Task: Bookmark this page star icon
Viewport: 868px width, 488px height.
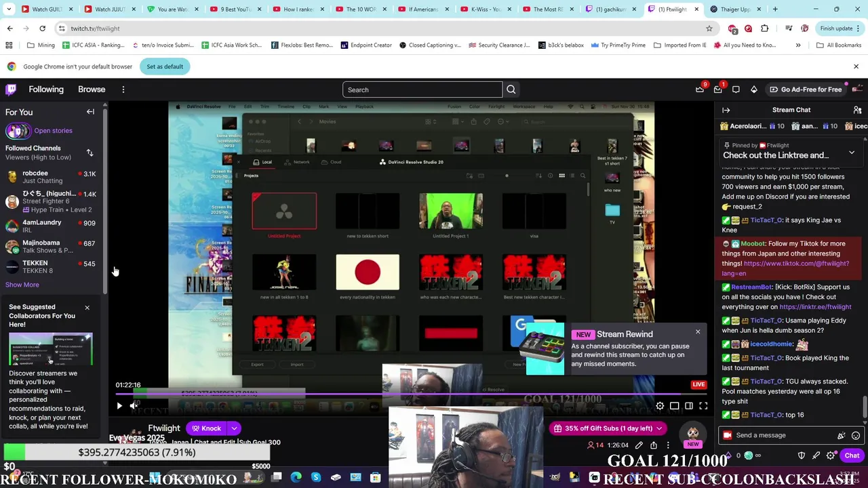Action: 709,28
